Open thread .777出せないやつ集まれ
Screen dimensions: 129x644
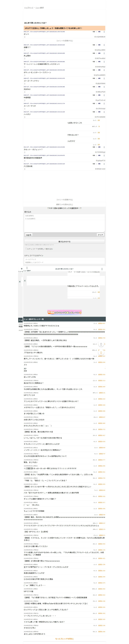(x=33, y=353)
